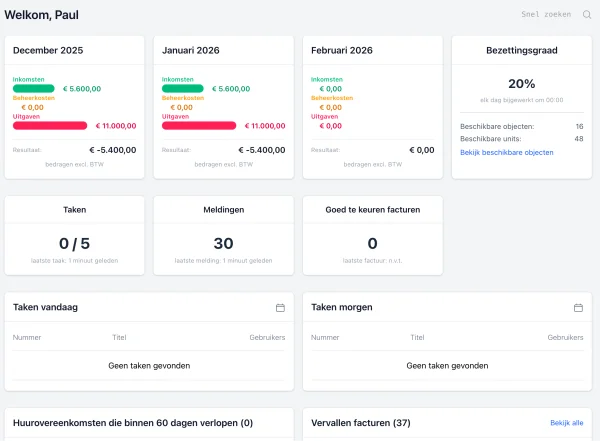Screen dimensions: 600x441
Task: Click the Vervallen facturen (37) heading
Action: [x=360, y=423]
